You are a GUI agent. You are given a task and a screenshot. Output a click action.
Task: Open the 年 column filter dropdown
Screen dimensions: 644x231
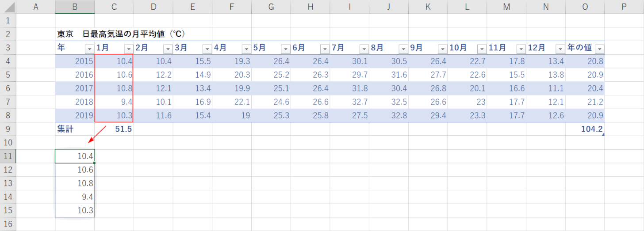(x=89, y=49)
